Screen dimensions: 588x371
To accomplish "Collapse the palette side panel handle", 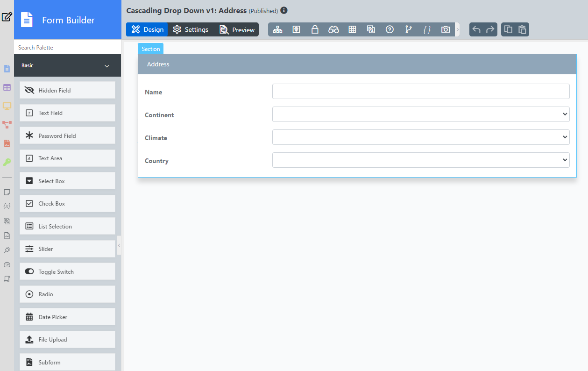I will pyautogui.click(x=119, y=245).
